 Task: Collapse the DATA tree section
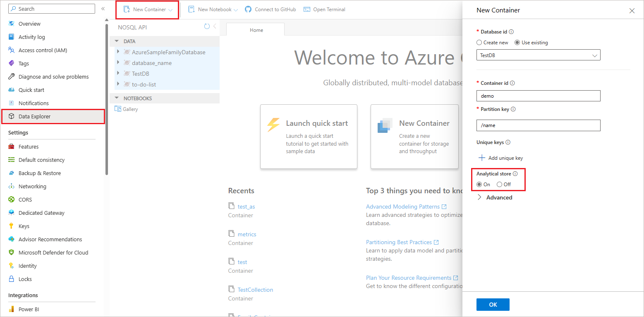pyautogui.click(x=116, y=41)
